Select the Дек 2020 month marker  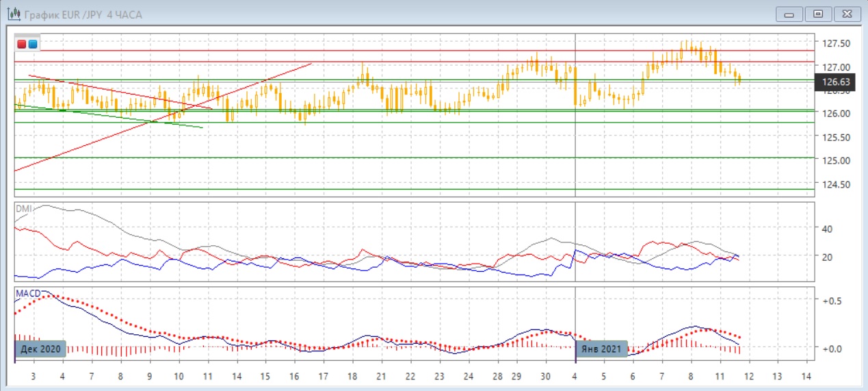(41, 349)
